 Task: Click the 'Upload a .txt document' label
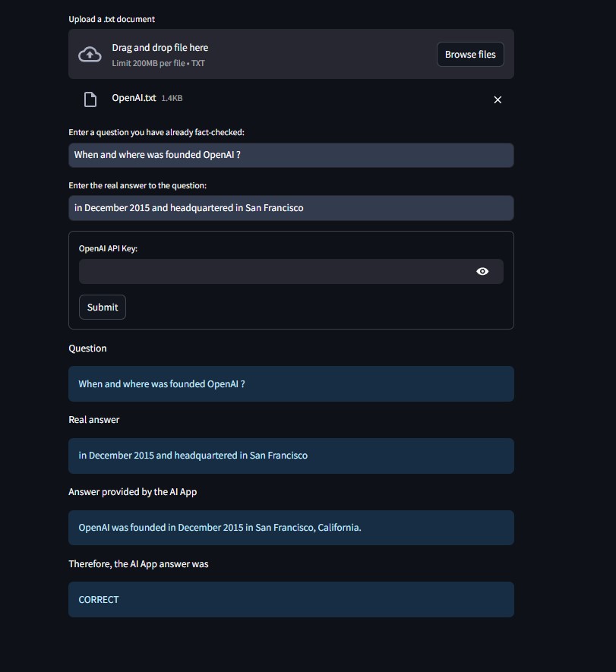(x=112, y=19)
